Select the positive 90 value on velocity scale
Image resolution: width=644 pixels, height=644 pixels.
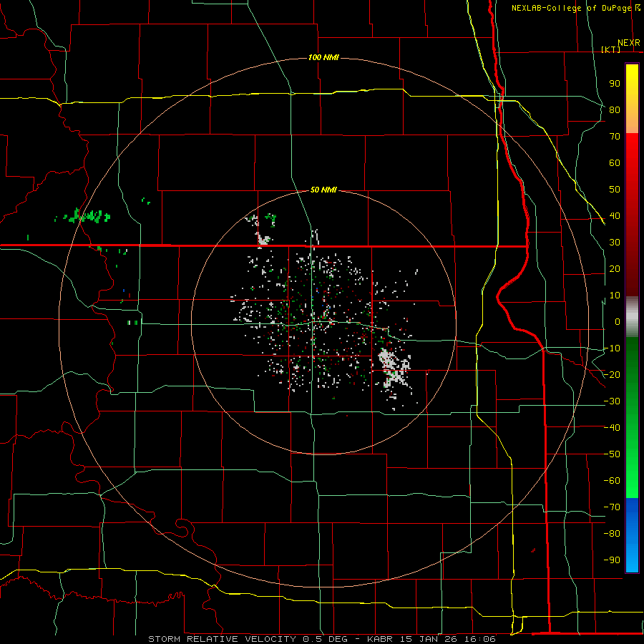(615, 84)
